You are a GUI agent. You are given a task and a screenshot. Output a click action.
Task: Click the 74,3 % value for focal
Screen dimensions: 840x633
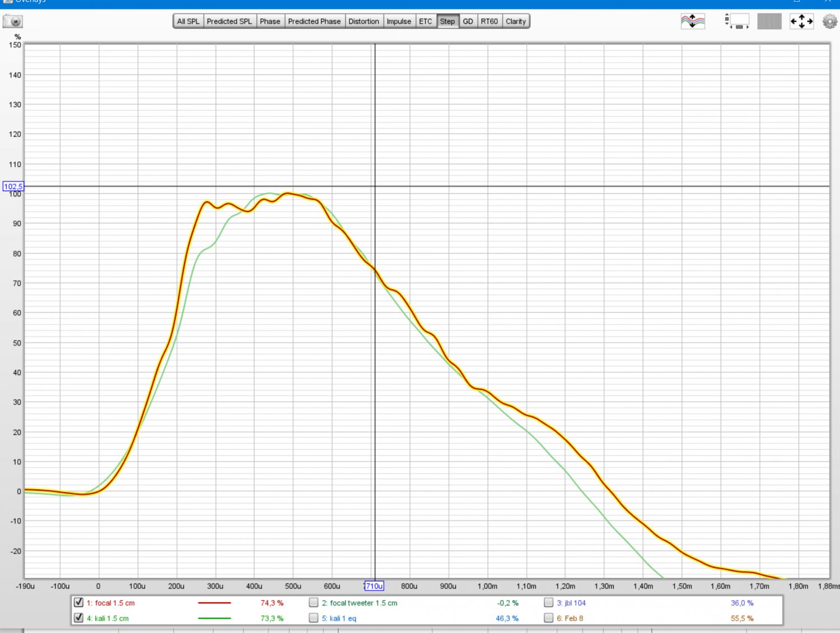[272, 603]
